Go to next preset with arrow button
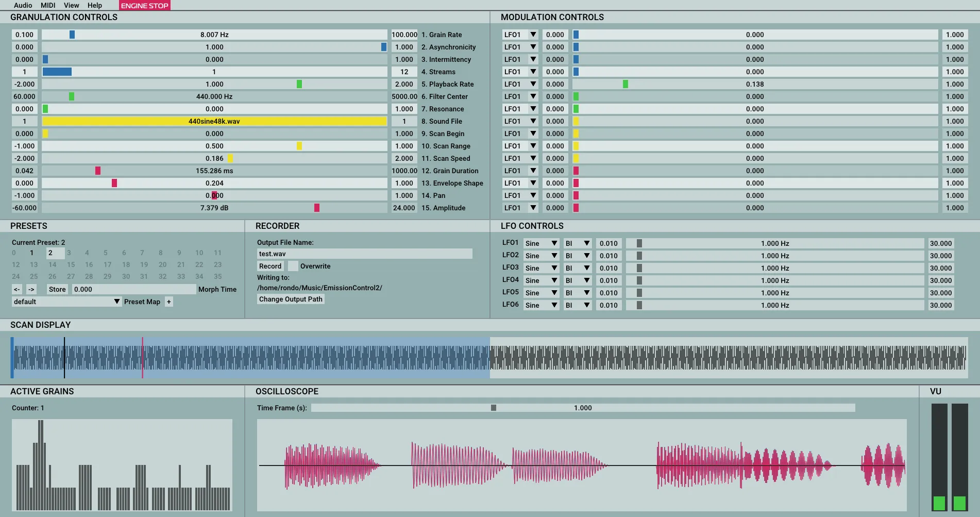Screen dimensions: 980x517 pos(31,289)
